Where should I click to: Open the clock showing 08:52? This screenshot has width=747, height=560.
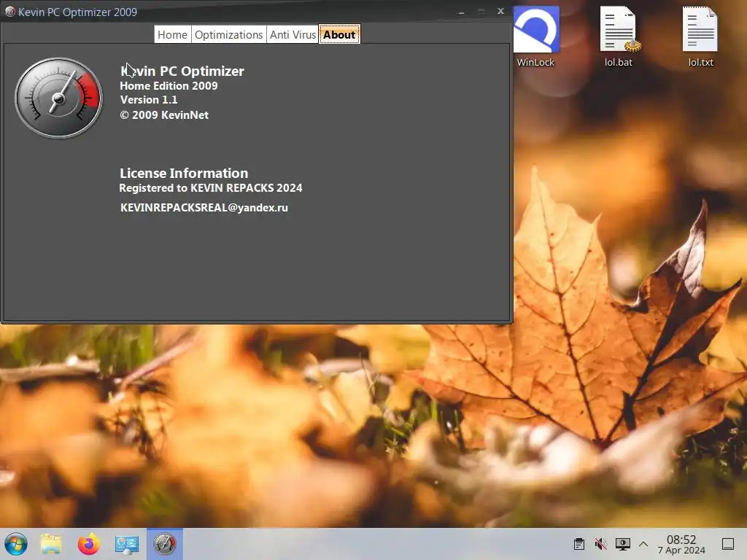[x=681, y=544]
